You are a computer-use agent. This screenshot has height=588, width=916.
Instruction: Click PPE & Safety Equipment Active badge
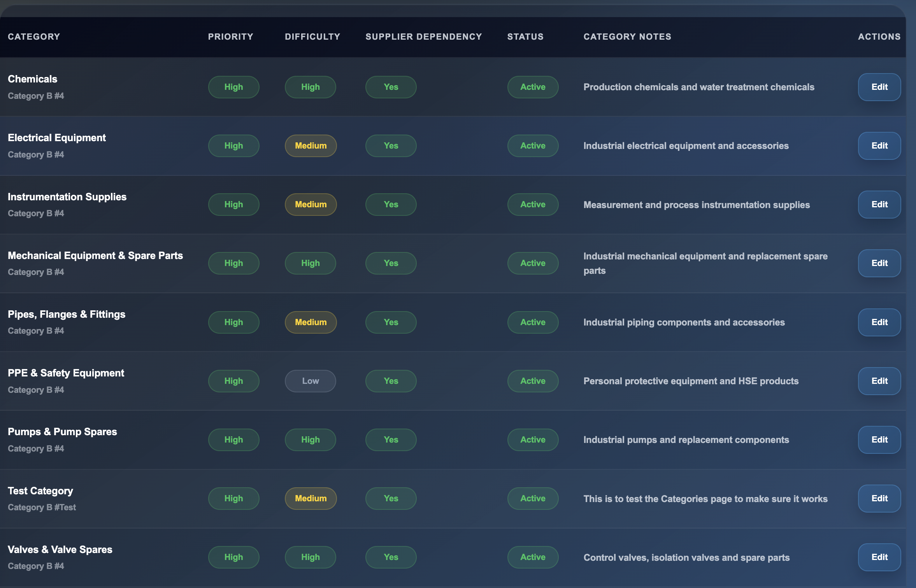tap(533, 381)
